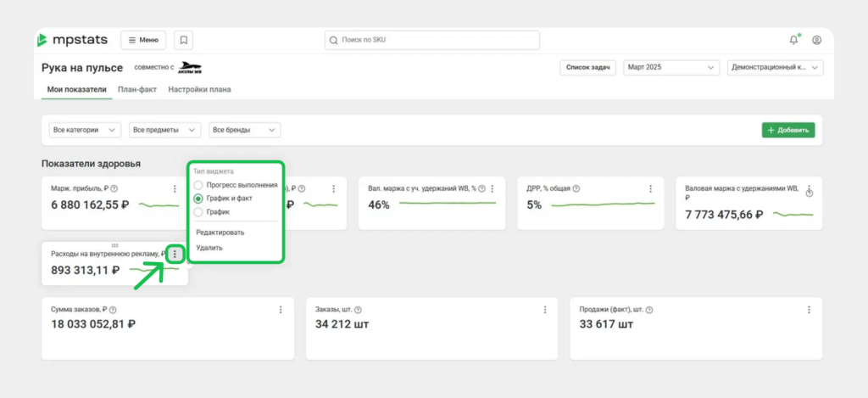Viewport: 868px width, 398px height.
Task: Select the График и факт radio option
Action: [198, 199]
